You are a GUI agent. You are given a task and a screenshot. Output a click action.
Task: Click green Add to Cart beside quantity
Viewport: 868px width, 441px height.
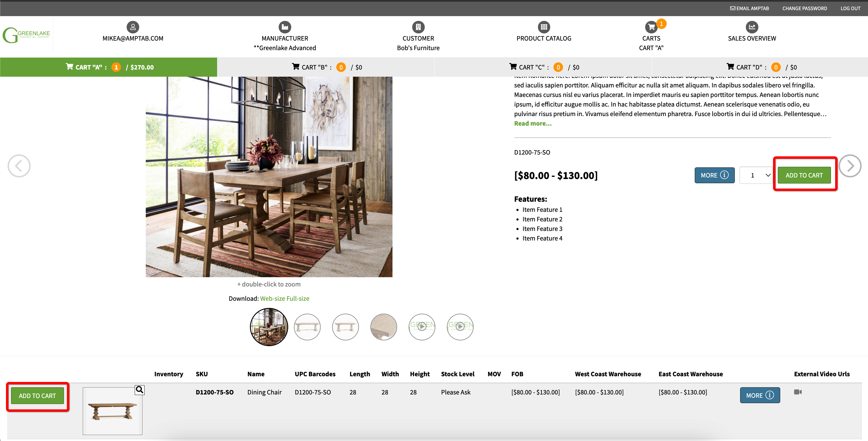click(x=804, y=175)
